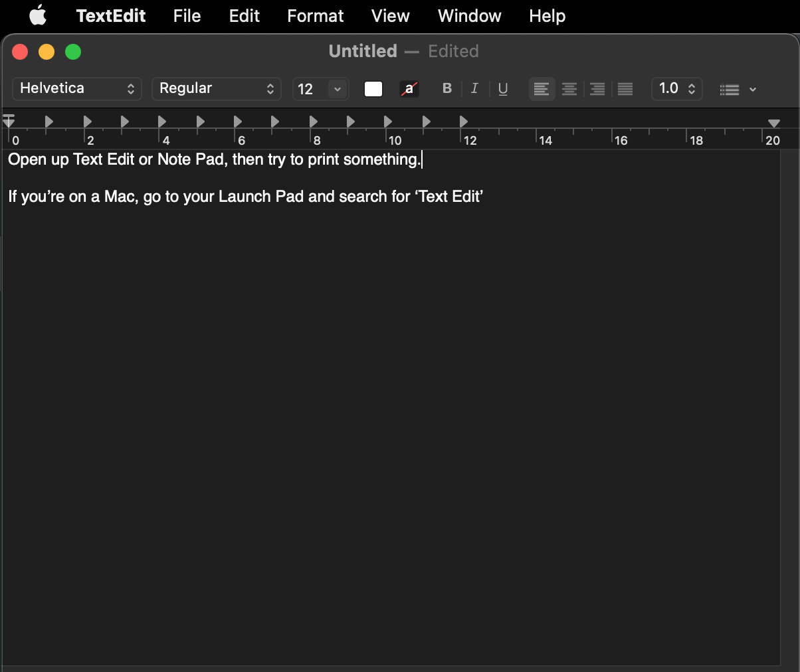Open the View menu
800x672 pixels.
pos(390,16)
